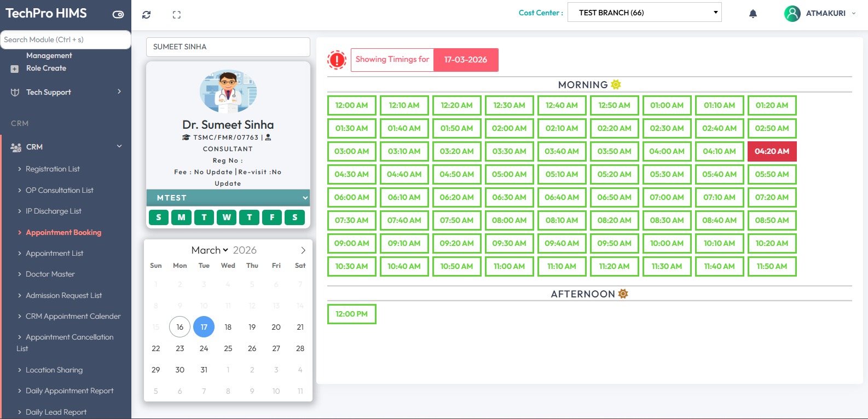Click the red alert warning icon
868x419 pixels.
(x=337, y=60)
